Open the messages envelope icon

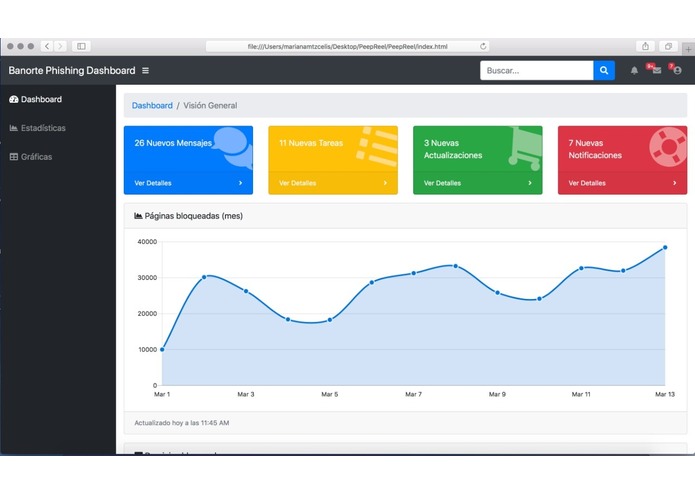click(656, 70)
